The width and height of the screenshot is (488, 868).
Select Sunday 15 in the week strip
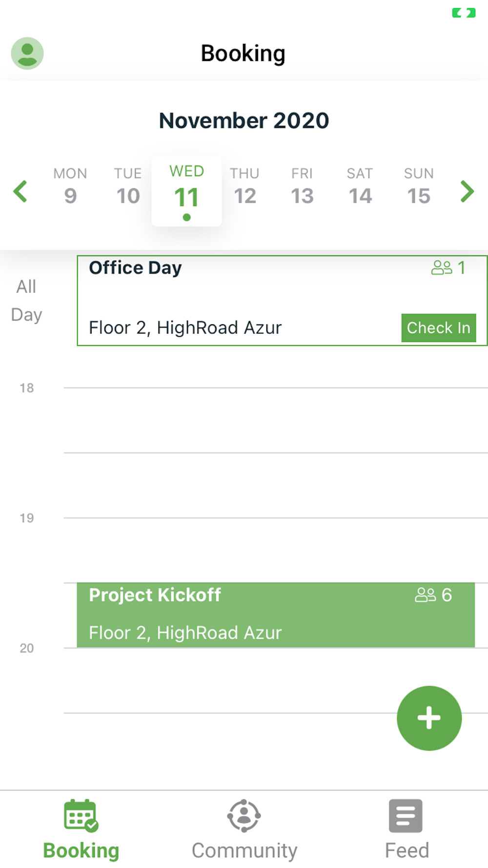click(419, 187)
